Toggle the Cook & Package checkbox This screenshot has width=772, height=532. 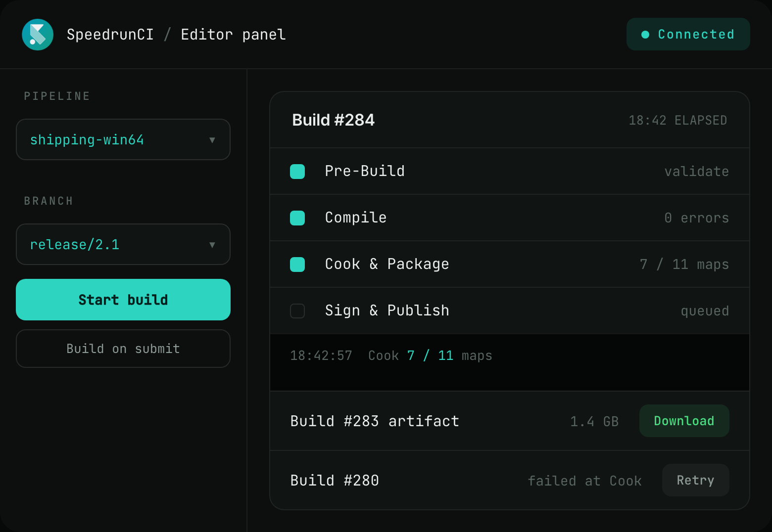(x=297, y=265)
